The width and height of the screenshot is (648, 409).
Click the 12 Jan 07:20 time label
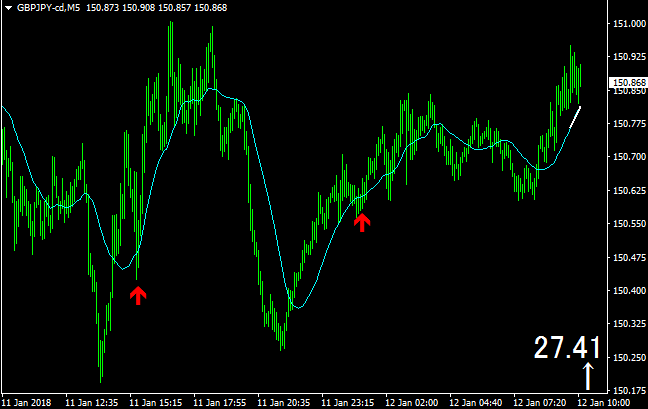pos(540,402)
